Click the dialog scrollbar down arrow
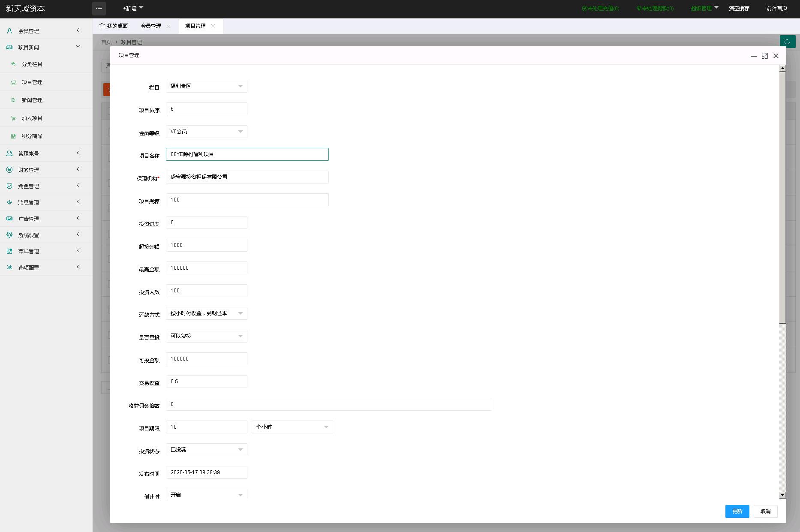The image size is (800, 532). (782, 495)
